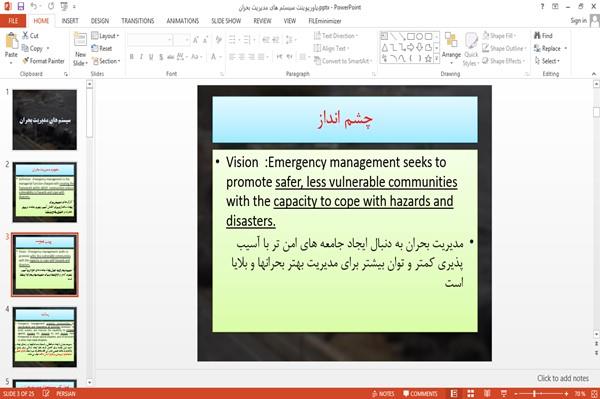Switch to the SLIDE SHOW tab
The width and height of the screenshot is (600, 399).
(226, 21)
